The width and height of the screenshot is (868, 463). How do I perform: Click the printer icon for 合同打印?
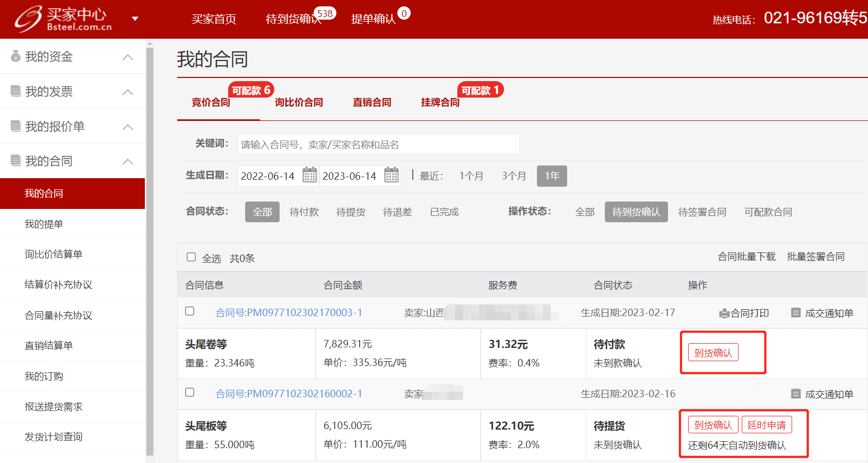724,313
